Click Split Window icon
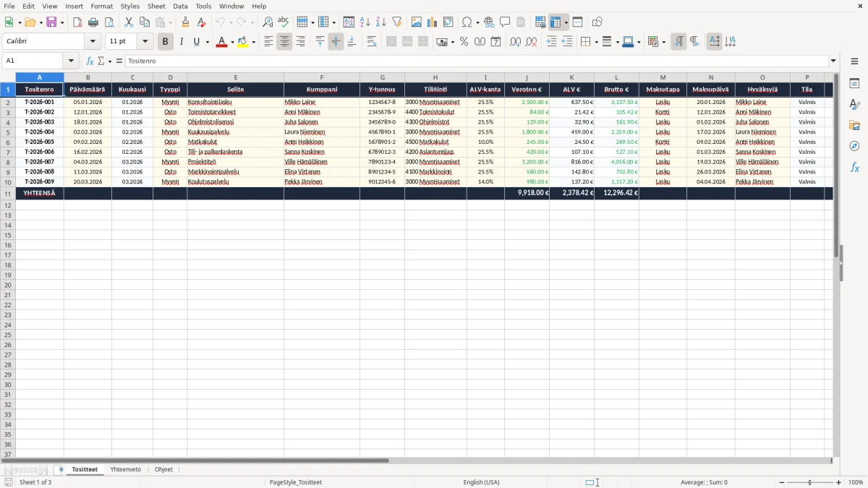The height and width of the screenshot is (488, 868). [578, 22]
